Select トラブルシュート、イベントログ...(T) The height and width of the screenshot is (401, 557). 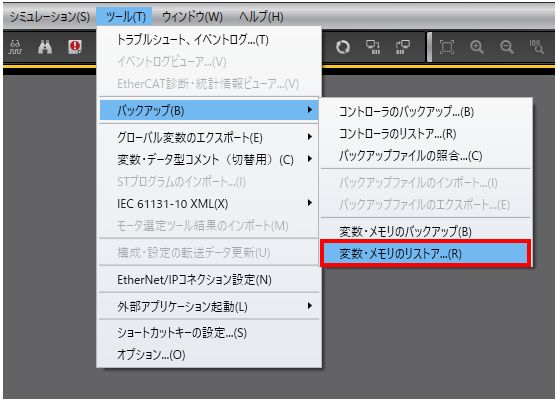pos(209,40)
